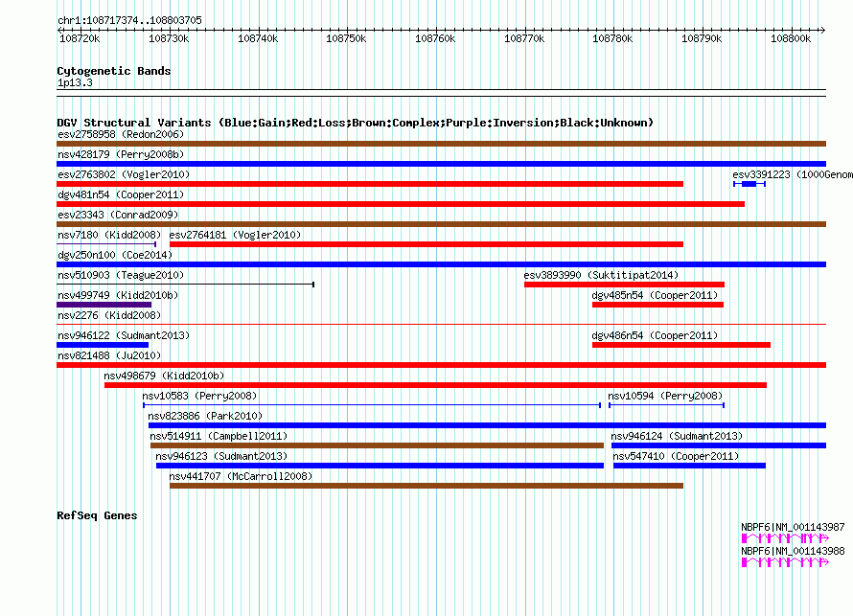Select the nsv499749 (Kidd2010b) purple bar
The image size is (853, 616).
pyautogui.click(x=104, y=305)
